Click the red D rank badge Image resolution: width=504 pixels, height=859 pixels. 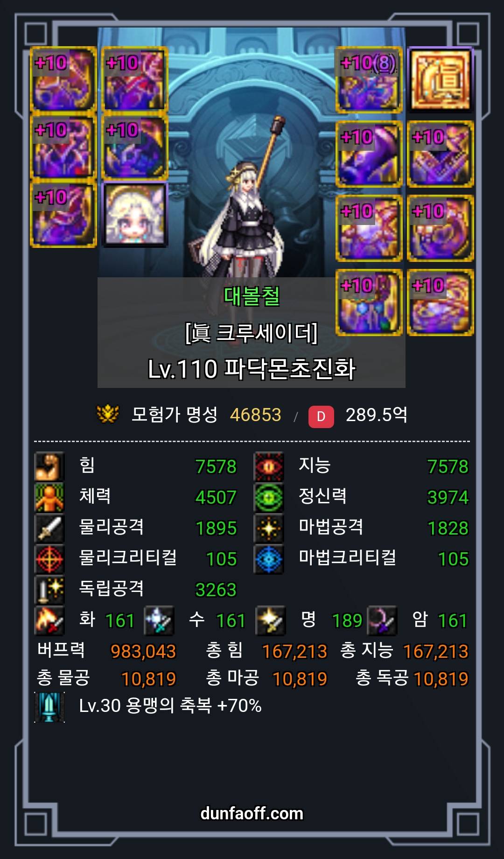(321, 416)
